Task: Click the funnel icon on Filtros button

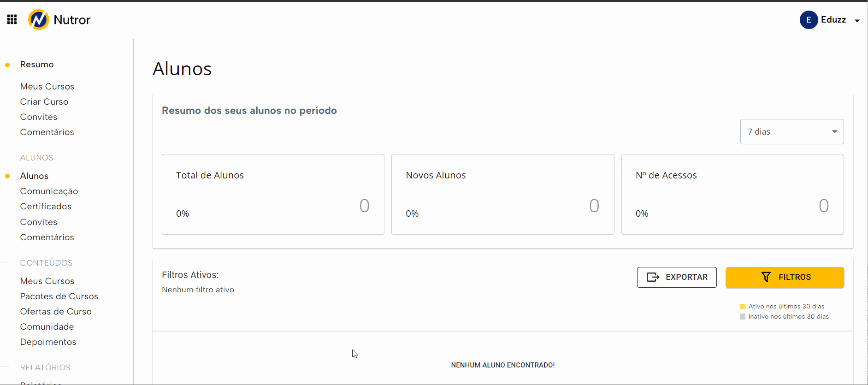Action: click(x=766, y=277)
